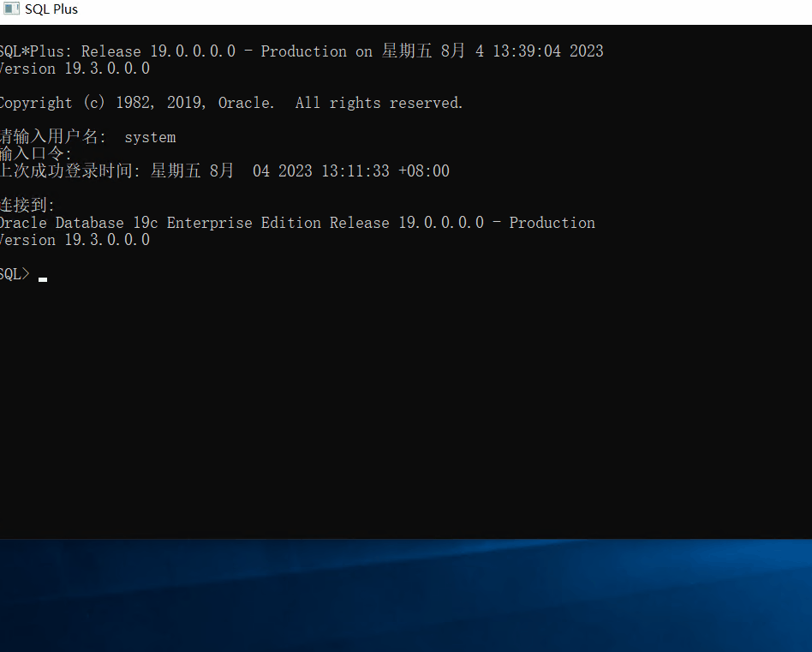This screenshot has width=812, height=652.
Task: Click the 'SQL*Plus: Release 19.0.0.0.0' banner line
Action: (302, 51)
